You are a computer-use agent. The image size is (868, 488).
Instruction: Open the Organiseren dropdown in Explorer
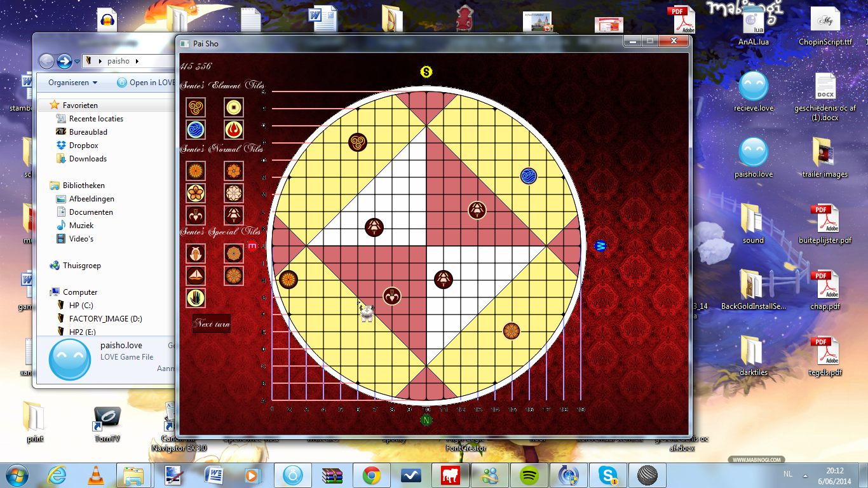coord(73,83)
